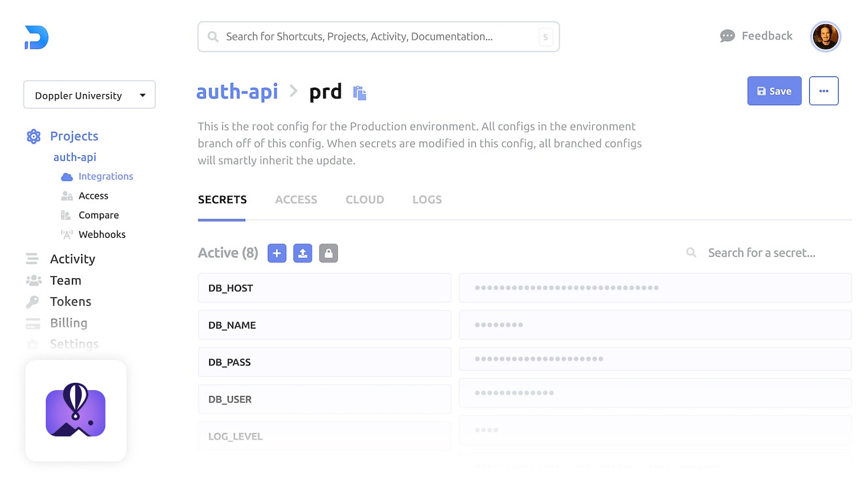Click the Save button
This screenshot has height=490, width=868.
click(774, 91)
